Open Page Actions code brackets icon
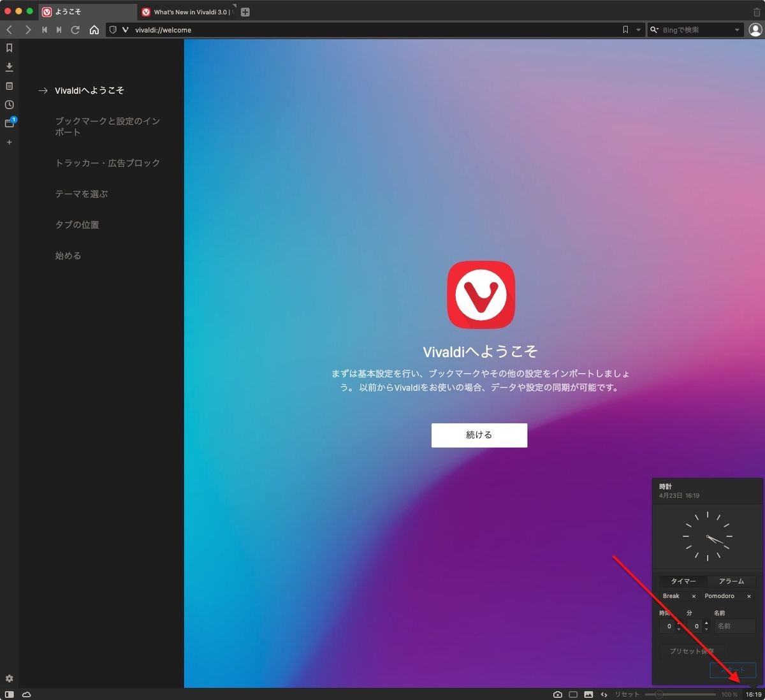 tap(604, 694)
